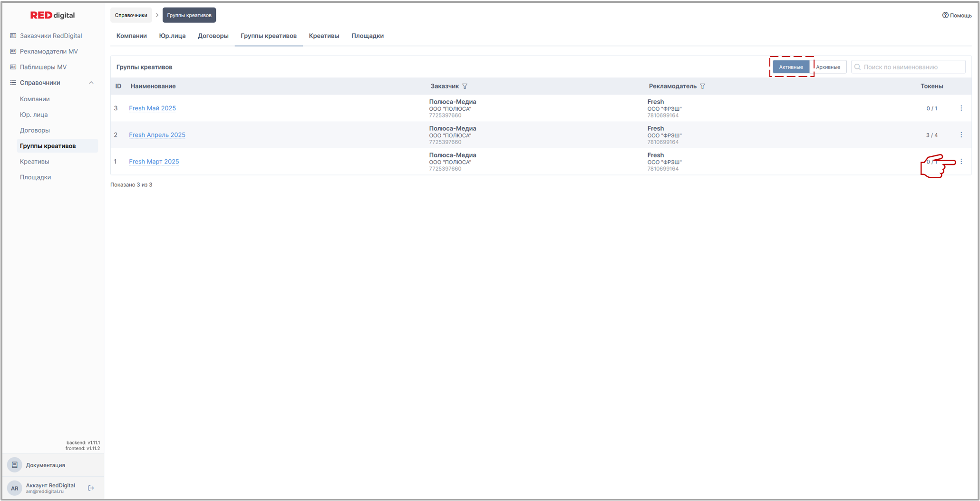Viewport: 980px width, 501px height.
Task: Click the logout icon beside Аккаунт RedDigital
Action: tap(91, 488)
